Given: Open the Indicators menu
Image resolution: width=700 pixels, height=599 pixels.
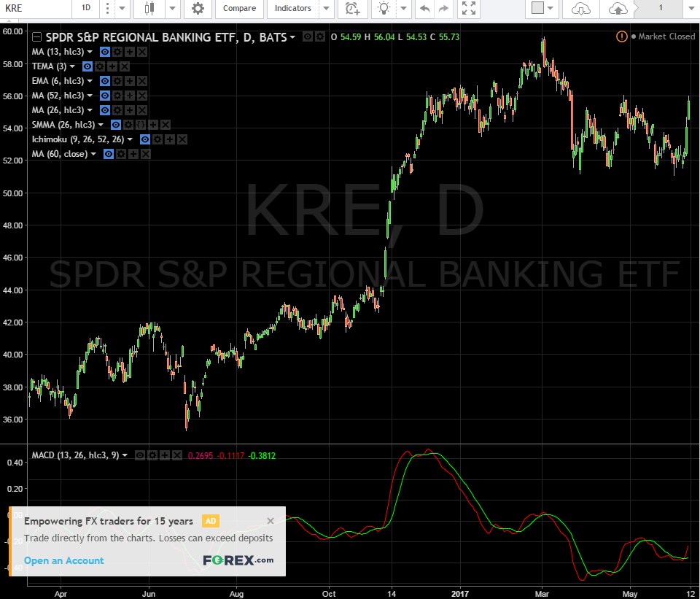Looking at the screenshot, I should pyautogui.click(x=293, y=8).
